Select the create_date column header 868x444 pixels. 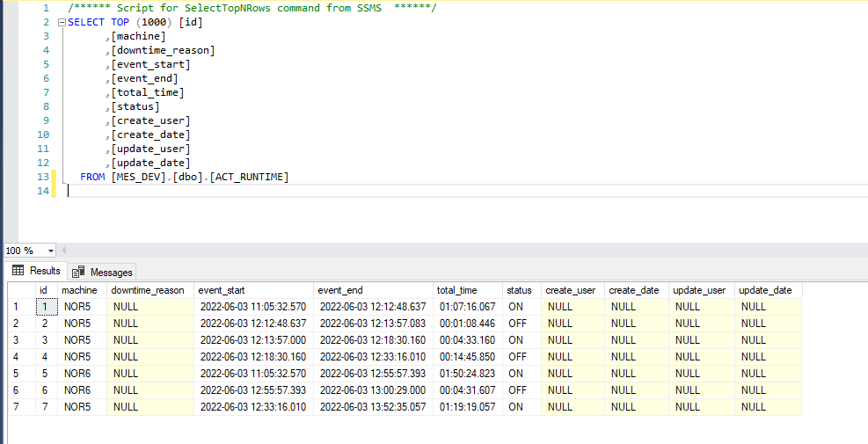point(637,290)
